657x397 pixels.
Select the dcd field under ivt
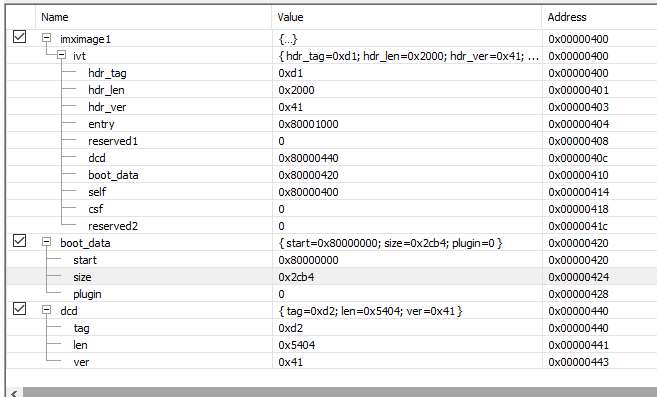click(97, 158)
